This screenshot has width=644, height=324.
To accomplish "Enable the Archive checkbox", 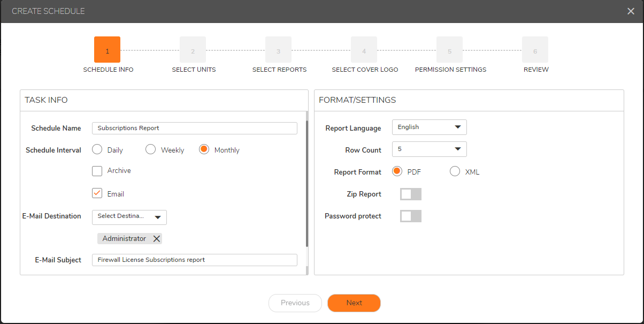I will (97, 171).
